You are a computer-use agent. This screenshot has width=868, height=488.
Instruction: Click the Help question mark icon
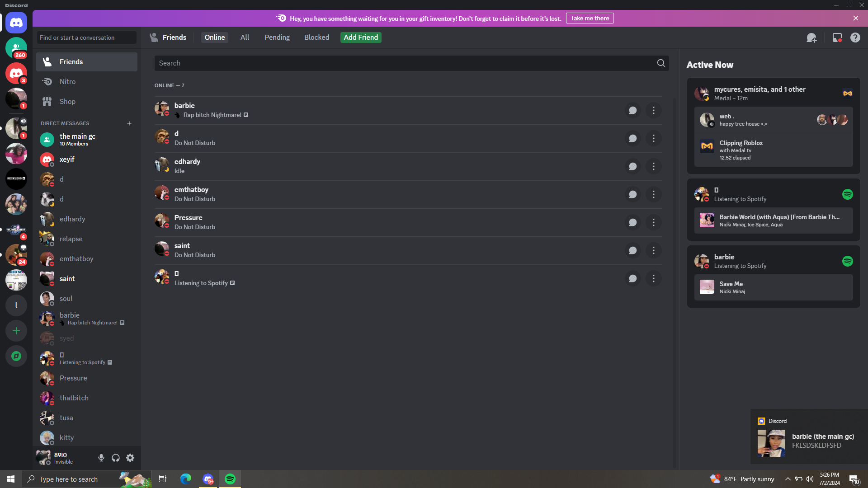click(x=855, y=38)
